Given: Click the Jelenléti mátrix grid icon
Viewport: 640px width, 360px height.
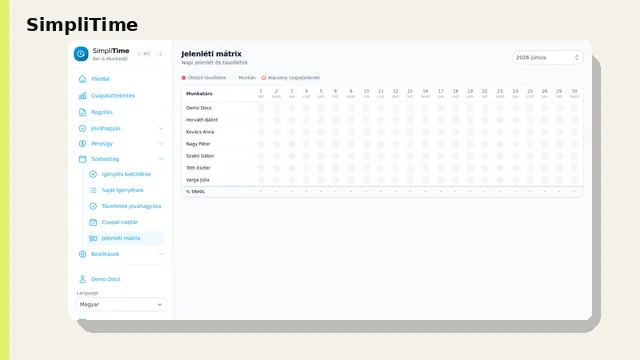Looking at the screenshot, I should pos(93,238).
